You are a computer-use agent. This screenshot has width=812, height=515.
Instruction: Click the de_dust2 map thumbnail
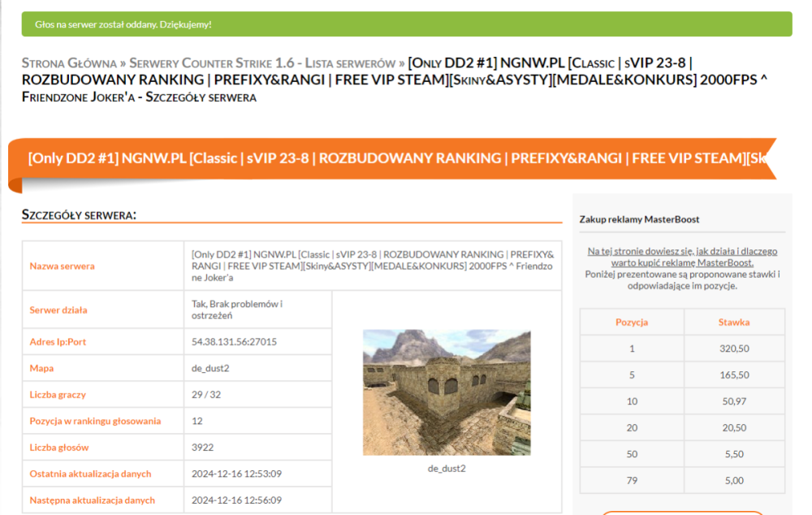(x=447, y=392)
